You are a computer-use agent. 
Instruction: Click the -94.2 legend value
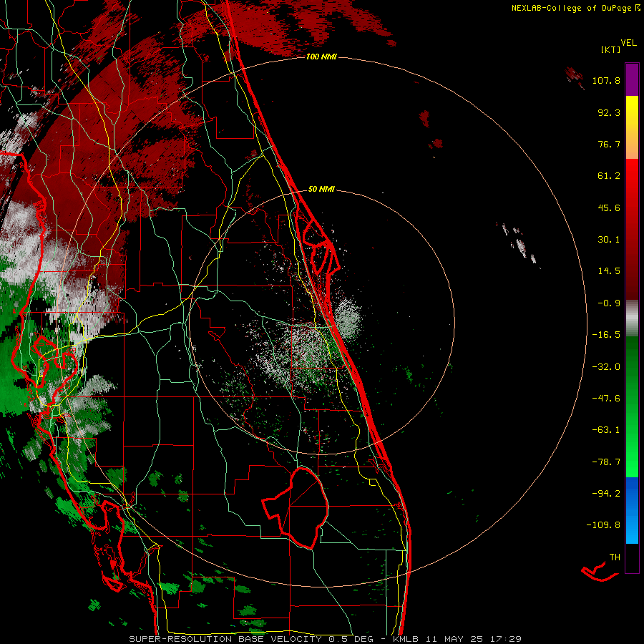pyautogui.click(x=606, y=493)
